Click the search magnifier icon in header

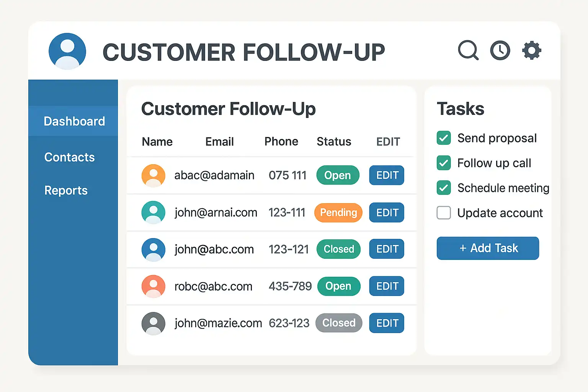point(468,50)
